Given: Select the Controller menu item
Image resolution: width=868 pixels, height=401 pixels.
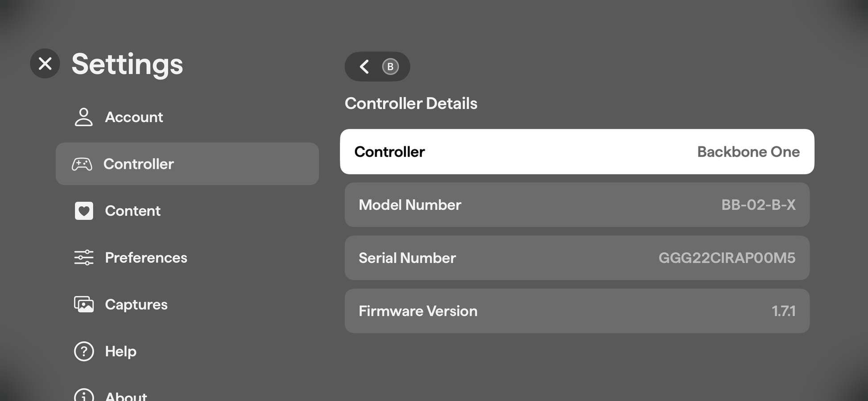Looking at the screenshot, I should tap(187, 164).
